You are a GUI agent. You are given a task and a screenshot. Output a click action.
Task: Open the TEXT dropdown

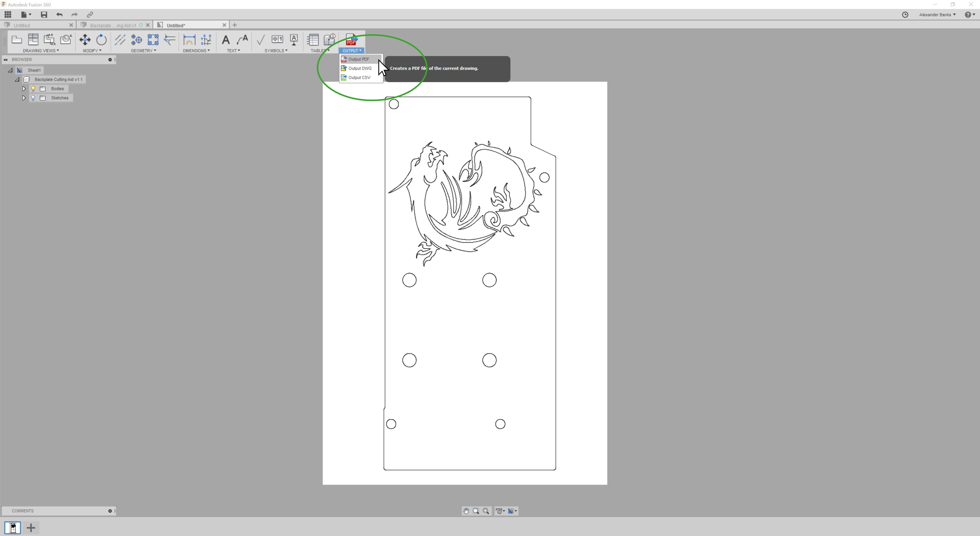[234, 51]
